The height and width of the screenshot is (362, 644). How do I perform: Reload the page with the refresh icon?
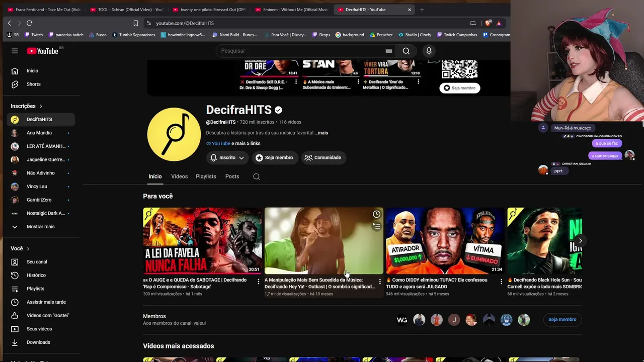29,23
